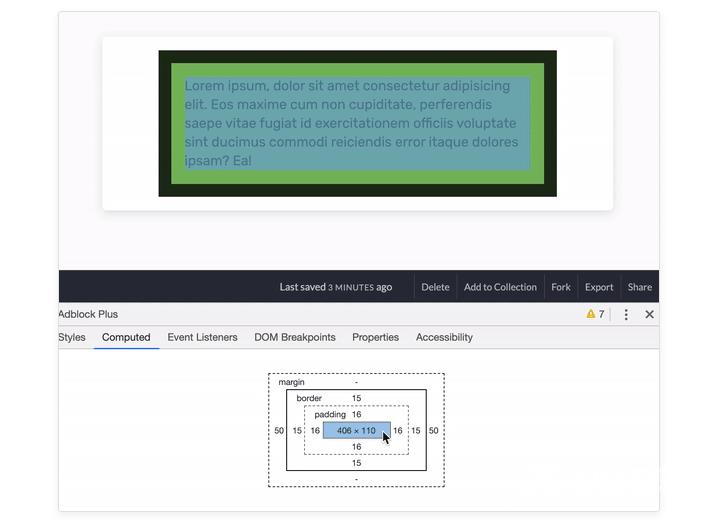This screenshot has width=706, height=520.
Task: Select the Computed tab
Action: coord(126,337)
